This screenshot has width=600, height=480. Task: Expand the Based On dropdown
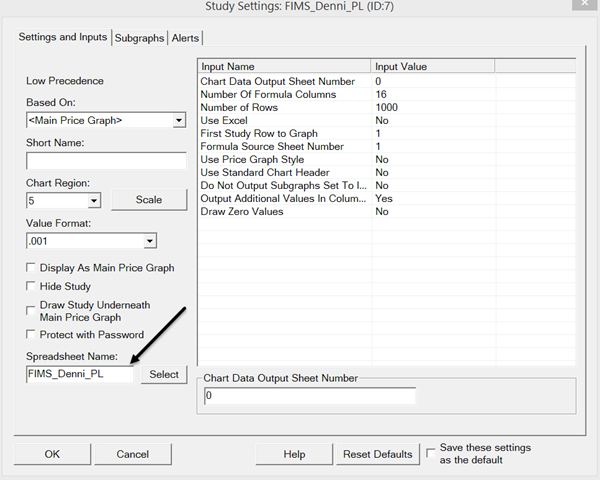[x=179, y=121]
